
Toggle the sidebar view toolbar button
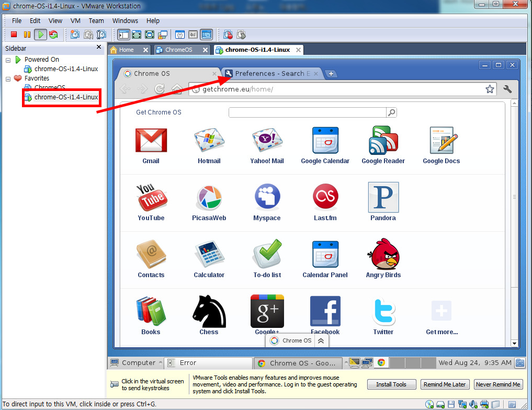[123, 35]
